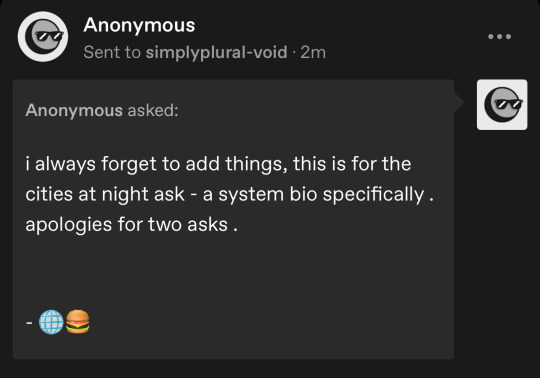Click the 'Sent to' text under the name
Image resolution: width=540 pixels, height=378 pixels.
(x=112, y=52)
